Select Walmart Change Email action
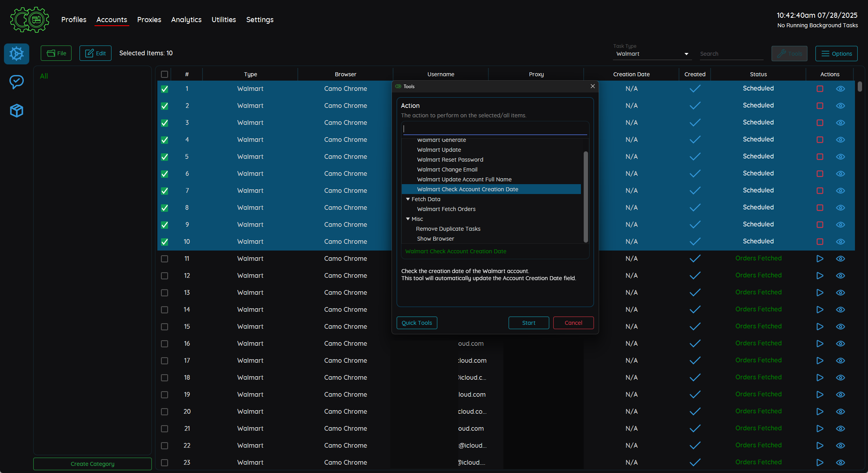868x473 pixels. (447, 170)
